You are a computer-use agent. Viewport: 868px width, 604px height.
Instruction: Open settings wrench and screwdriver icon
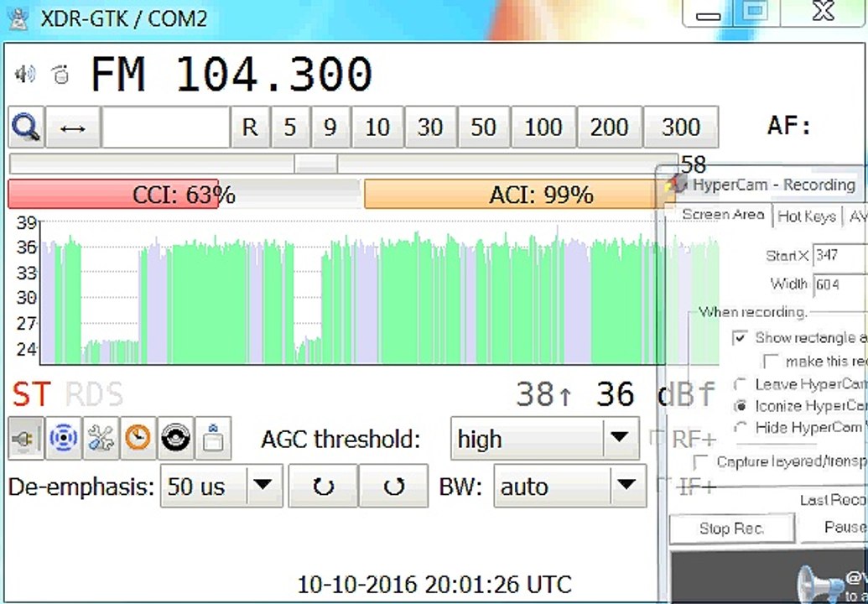click(101, 439)
